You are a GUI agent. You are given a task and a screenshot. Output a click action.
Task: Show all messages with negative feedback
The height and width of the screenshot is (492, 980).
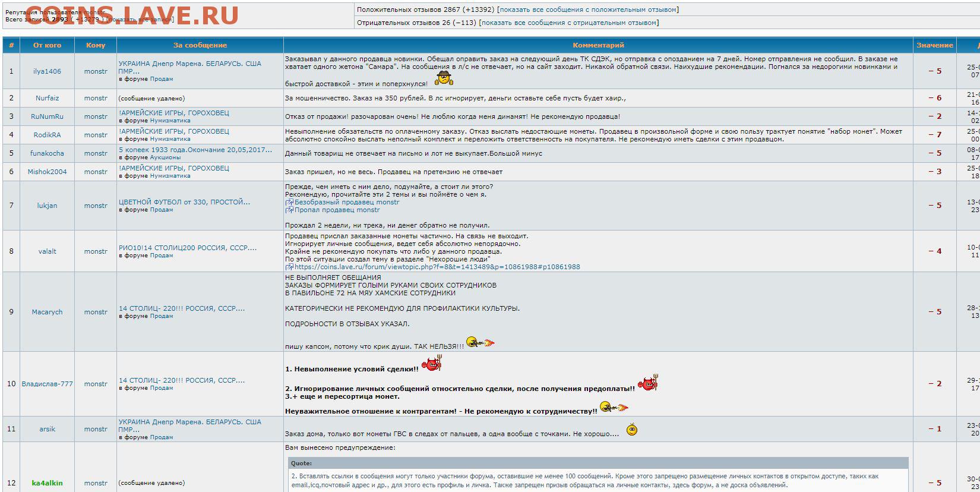(x=568, y=23)
